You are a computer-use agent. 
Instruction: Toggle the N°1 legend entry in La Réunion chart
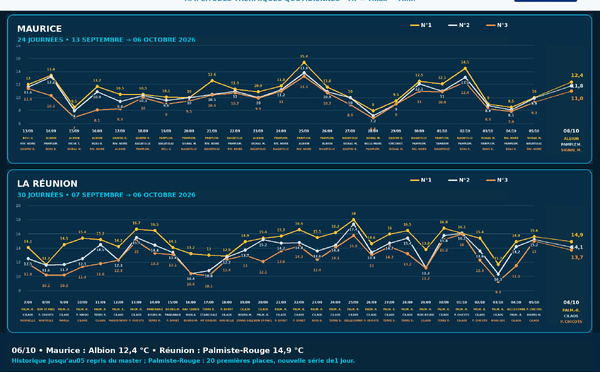tap(421, 180)
